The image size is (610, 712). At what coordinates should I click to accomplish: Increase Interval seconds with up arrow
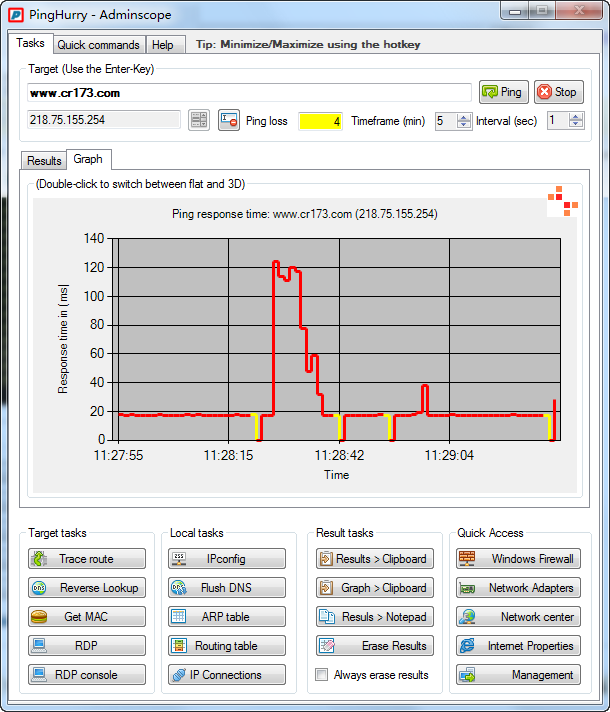576,118
